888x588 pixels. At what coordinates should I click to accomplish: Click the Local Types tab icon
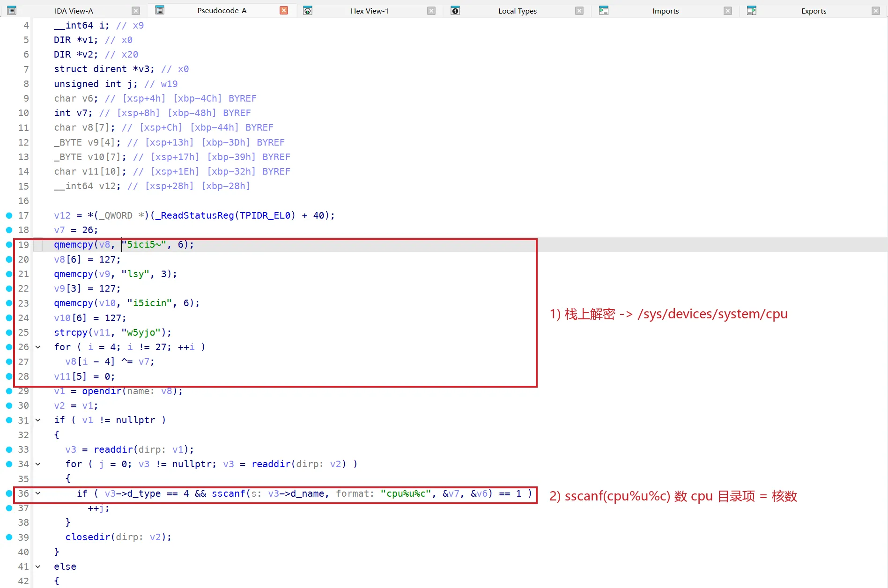(x=455, y=11)
